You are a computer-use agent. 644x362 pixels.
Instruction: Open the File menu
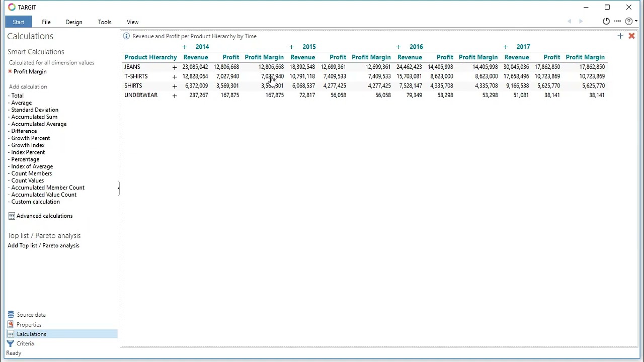click(x=46, y=22)
